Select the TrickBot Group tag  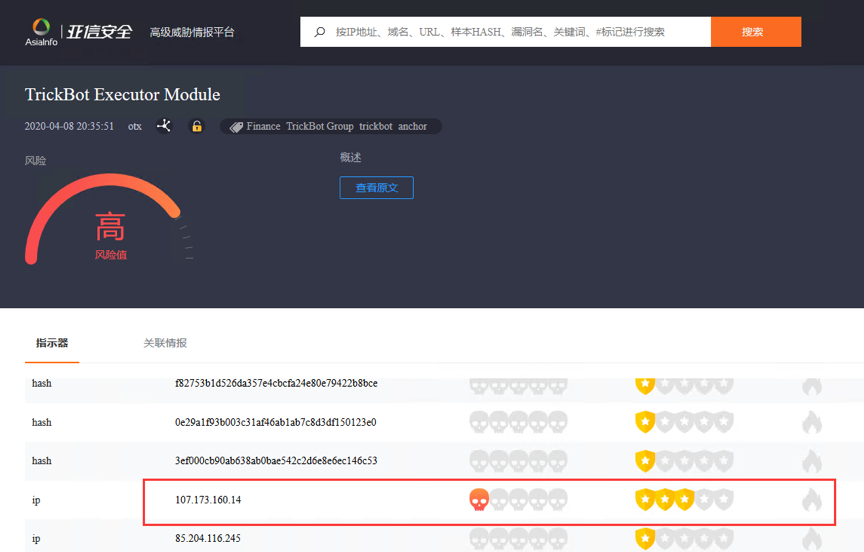click(320, 126)
